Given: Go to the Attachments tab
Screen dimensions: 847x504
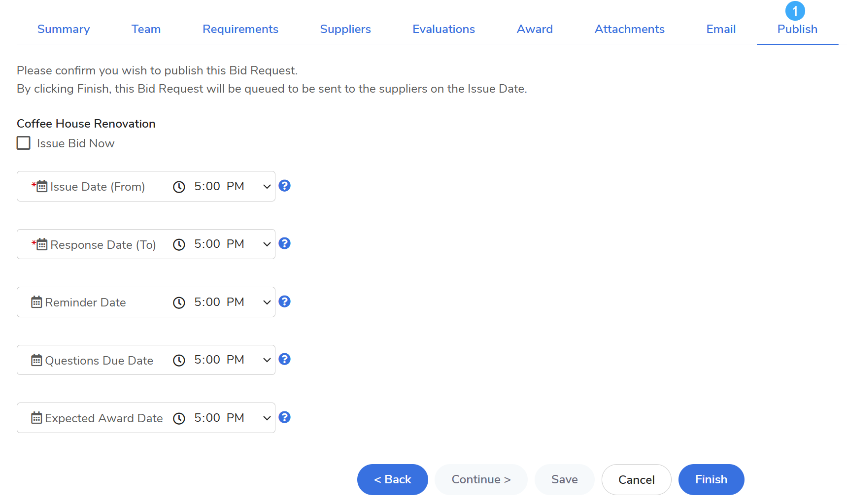Looking at the screenshot, I should point(629,29).
